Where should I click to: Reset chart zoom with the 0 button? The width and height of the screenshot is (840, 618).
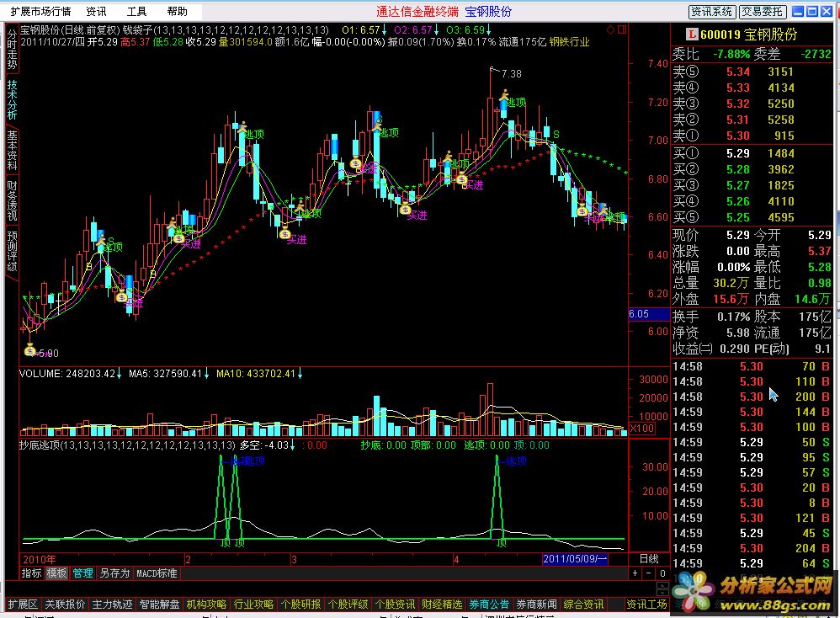click(662, 573)
